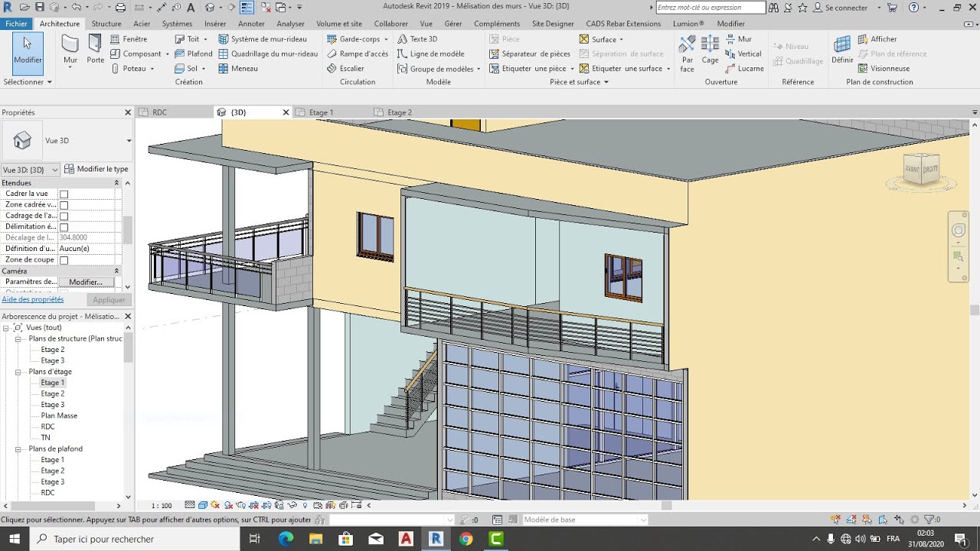Open the Aide des propriétés link
The height and width of the screenshot is (551, 980).
click(33, 299)
